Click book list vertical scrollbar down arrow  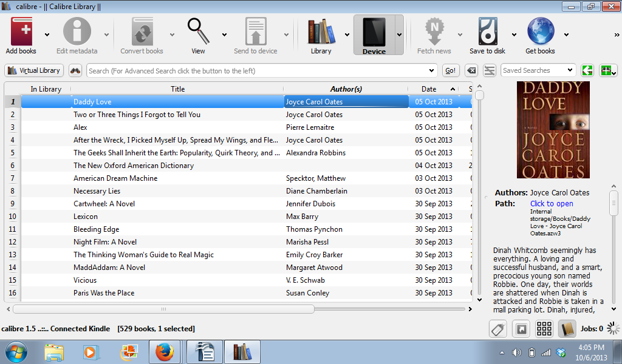point(479,300)
